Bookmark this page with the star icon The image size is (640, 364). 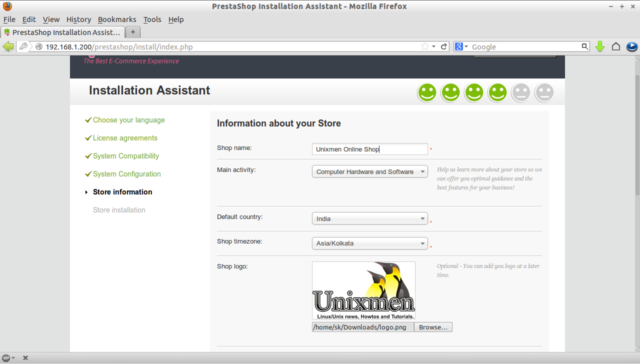tap(425, 46)
